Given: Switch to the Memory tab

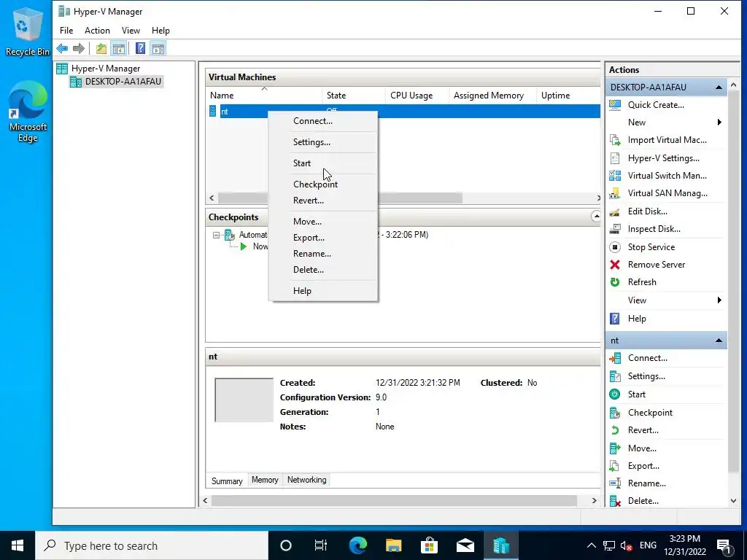Looking at the screenshot, I should (265, 480).
